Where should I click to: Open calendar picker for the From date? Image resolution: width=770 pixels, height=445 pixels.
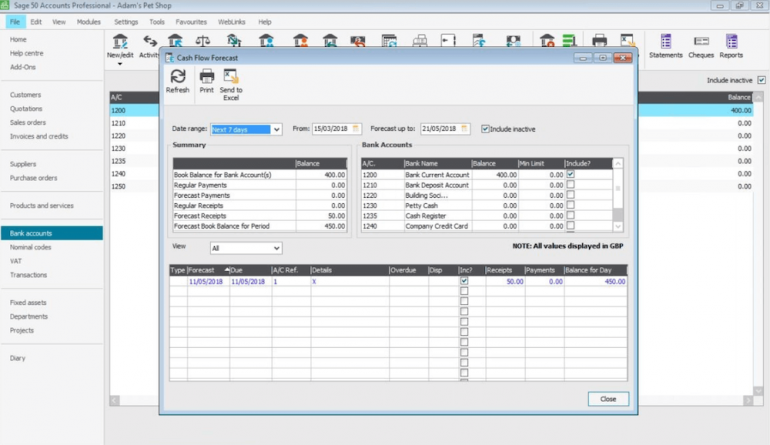pyautogui.click(x=357, y=129)
